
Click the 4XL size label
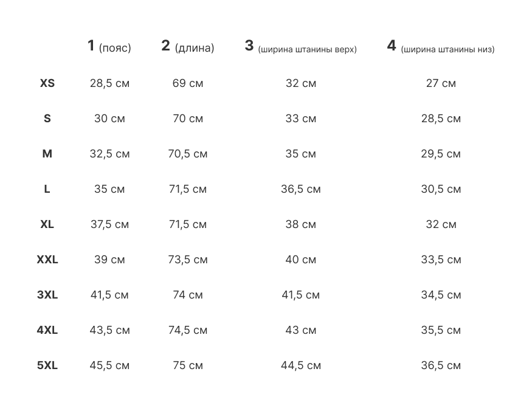[x=47, y=330]
